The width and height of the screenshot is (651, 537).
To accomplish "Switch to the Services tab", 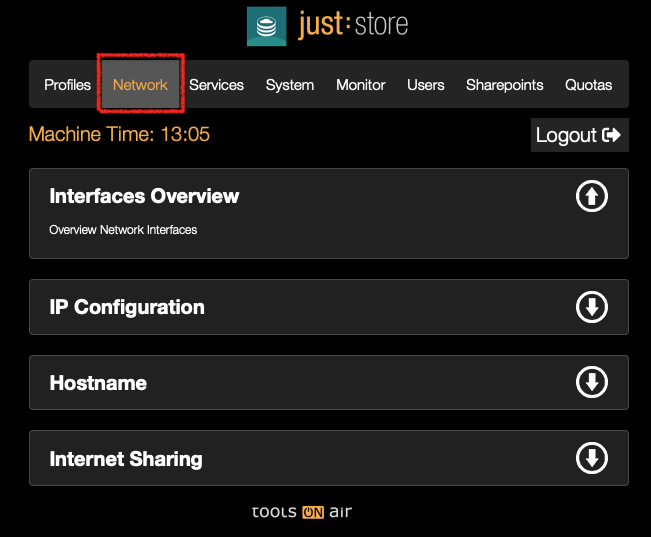I will click(216, 85).
